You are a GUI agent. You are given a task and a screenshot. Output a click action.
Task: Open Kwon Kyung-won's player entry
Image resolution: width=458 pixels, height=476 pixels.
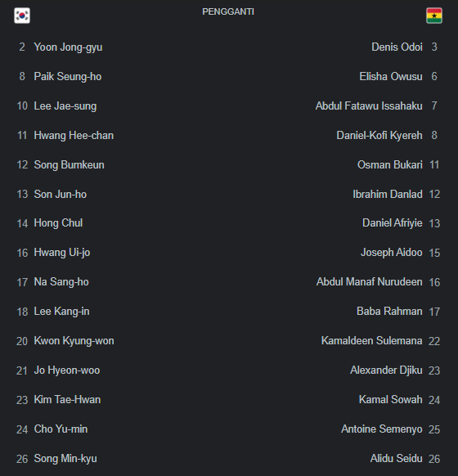click(x=74, y=341)
